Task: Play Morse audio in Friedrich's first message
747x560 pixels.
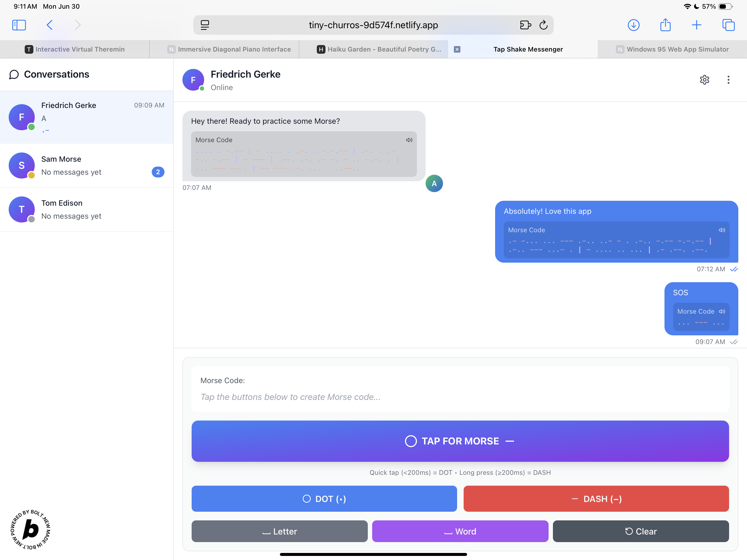Action: 409,140
